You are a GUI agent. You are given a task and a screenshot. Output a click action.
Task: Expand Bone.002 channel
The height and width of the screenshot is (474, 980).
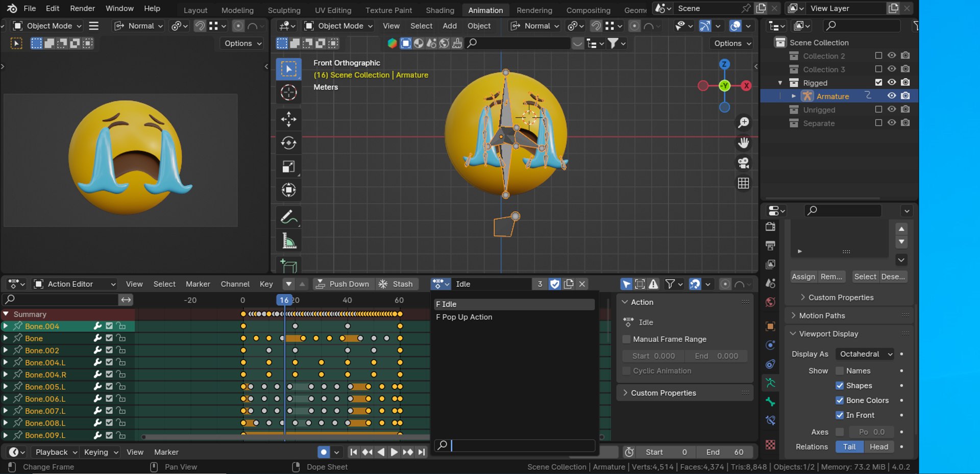[6, 351]
